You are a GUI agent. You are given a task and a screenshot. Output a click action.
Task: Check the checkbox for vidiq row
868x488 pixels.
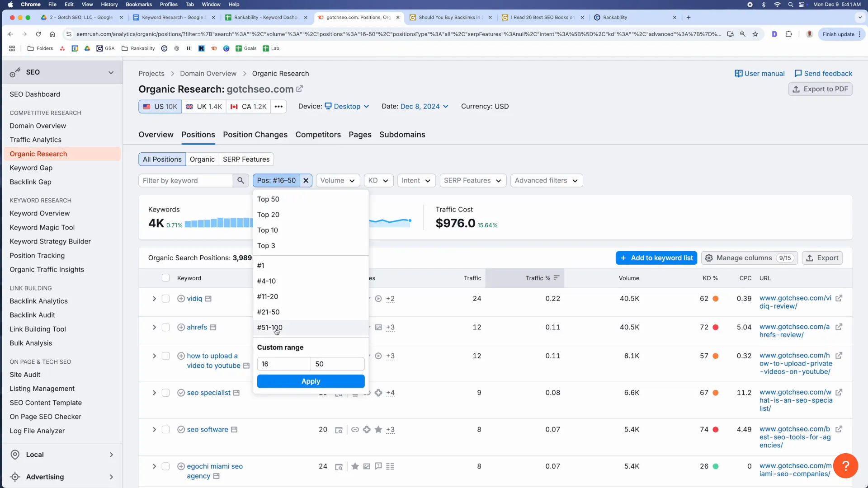click(165, 299)
